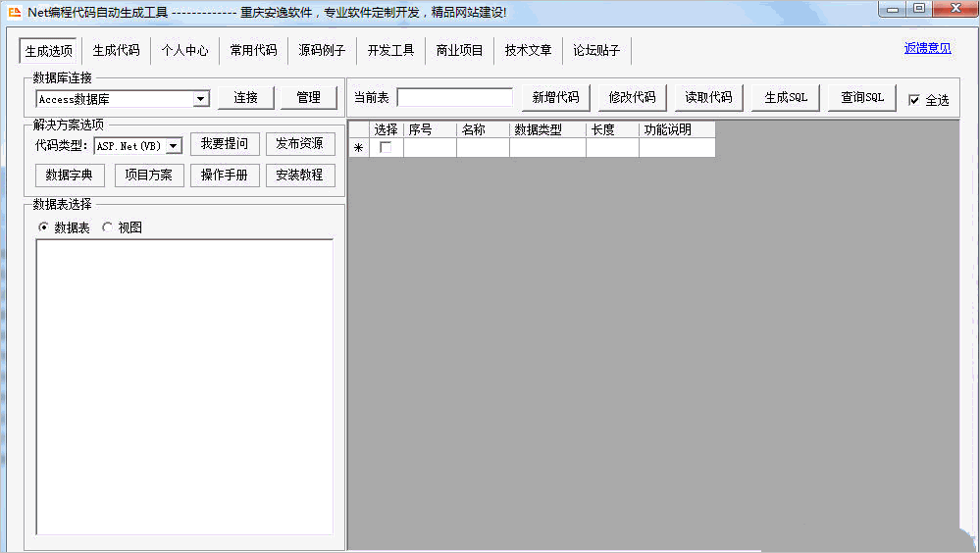Click the 名称 column header
The image size is (980, 553).
coord(483,129)
